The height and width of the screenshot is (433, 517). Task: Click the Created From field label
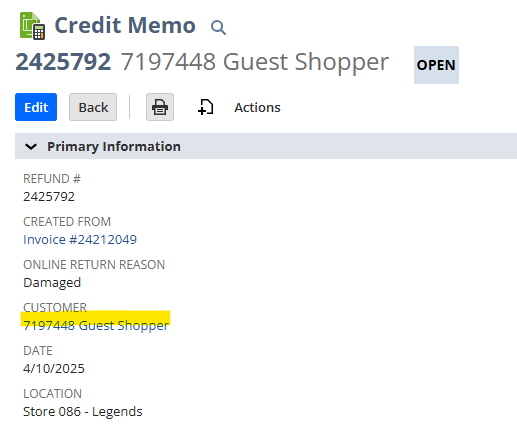point(67,221)
